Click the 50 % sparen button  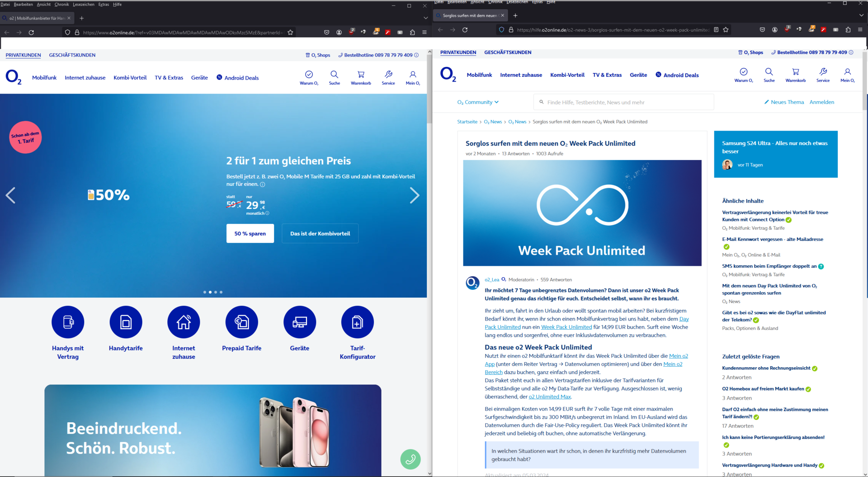click(x=250, y=233)
